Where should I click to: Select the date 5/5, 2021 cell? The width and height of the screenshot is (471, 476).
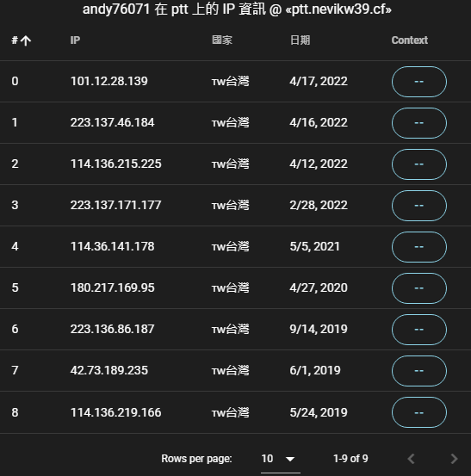click(314, 246)
